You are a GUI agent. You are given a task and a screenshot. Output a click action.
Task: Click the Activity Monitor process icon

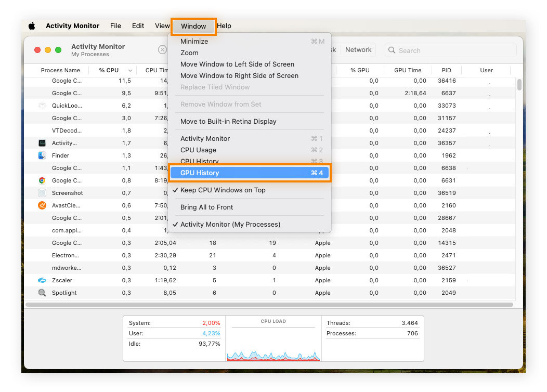(42, 143)
